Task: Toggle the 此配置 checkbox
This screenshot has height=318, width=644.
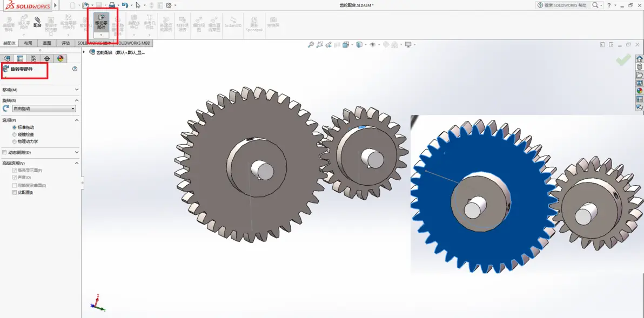Action: pyautogui.click(x=15, y=192)
